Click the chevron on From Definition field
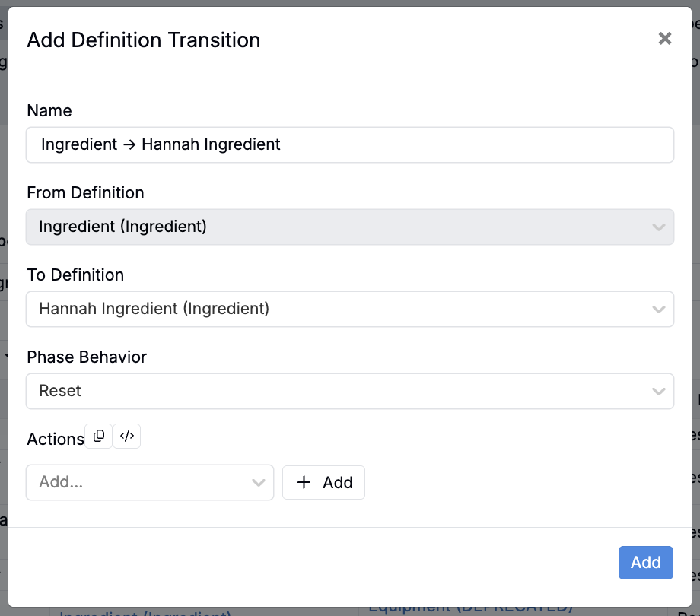This screenshot has width=700, height=616. [x=658, y=227]
